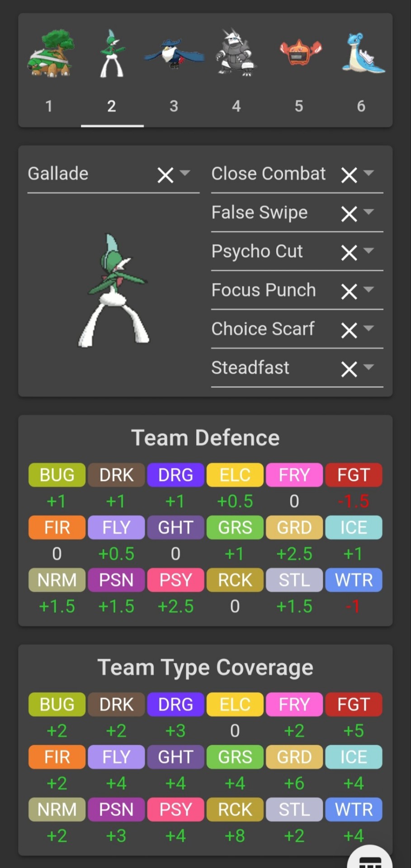Viewport: 411px width, 868px height.
Task: Click the GRD badge in Team Defence
Action: click(294, 528)
